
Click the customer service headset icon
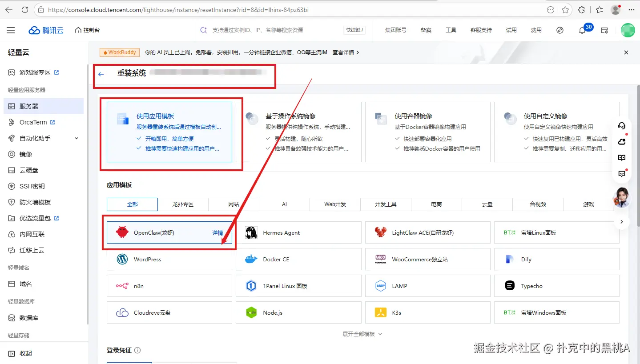[x=622, y=126]
